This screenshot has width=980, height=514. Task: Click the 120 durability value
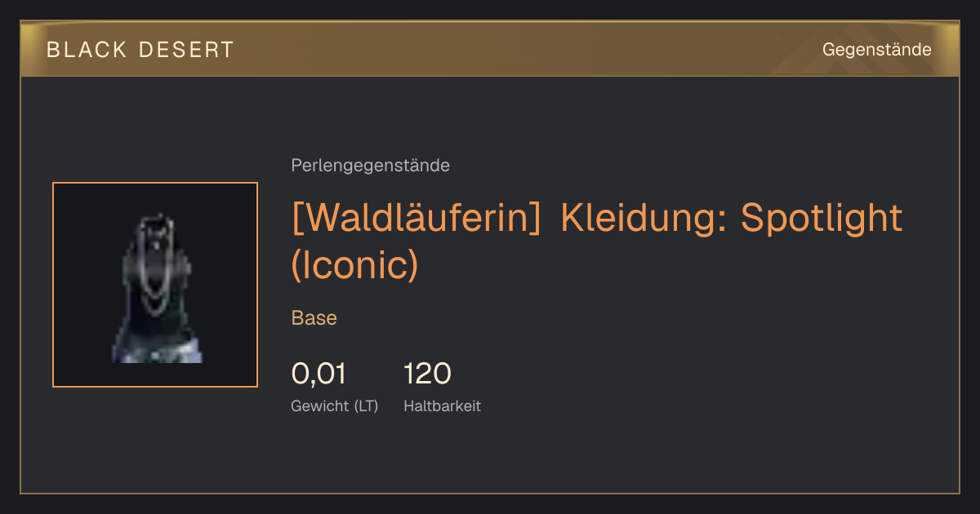click(427, 374)
